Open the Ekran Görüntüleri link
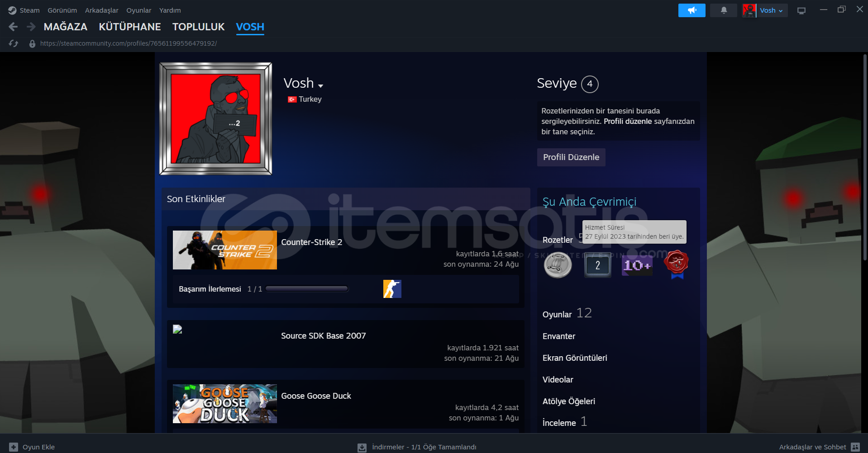This screenshot has width=868, height=453. tap(575, 358)
